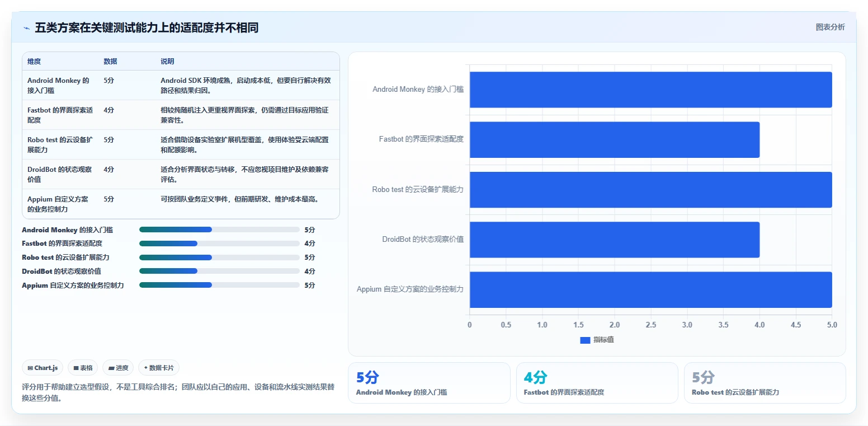Click 5分 value in Appium table row
Viewport: 868px width, 426px height.
point(108,199)
